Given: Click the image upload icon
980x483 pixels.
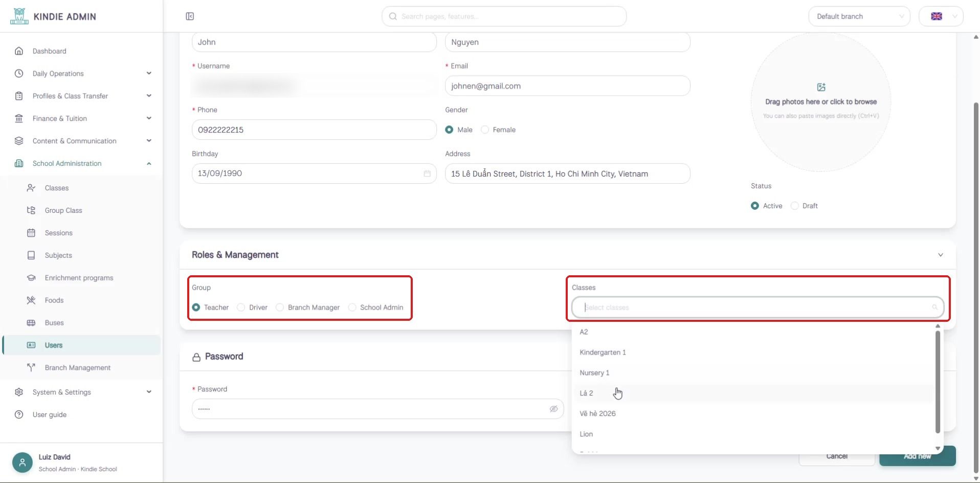Looking at the screenshot, I should coord(821,87).
